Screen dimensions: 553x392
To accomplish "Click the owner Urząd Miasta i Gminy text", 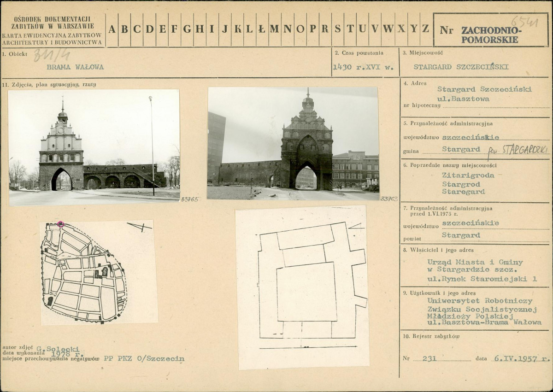I will coord(475,262).
